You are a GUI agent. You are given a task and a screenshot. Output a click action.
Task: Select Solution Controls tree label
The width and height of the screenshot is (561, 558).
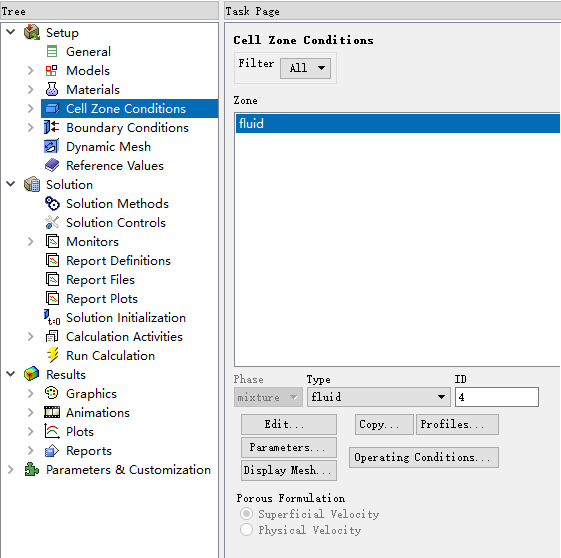[116, 222]
